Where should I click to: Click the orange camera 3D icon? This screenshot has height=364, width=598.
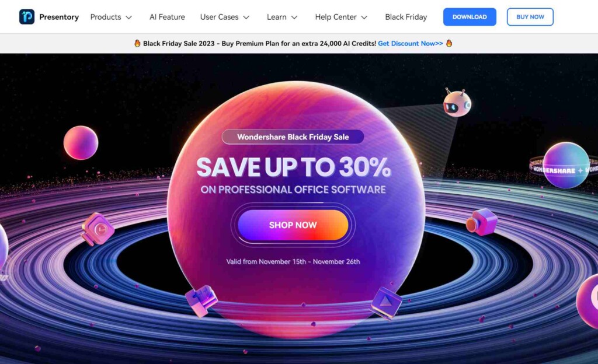[481, 222]
